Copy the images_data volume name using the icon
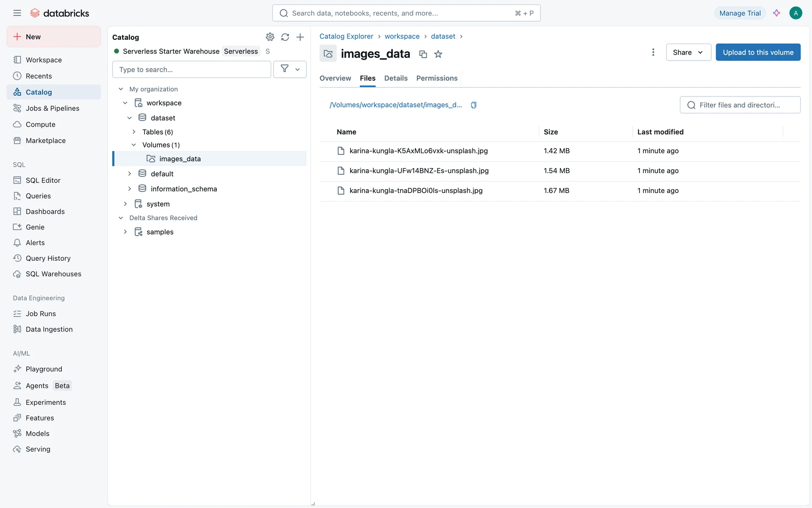The image size is (812, 508). coord(423,54)
